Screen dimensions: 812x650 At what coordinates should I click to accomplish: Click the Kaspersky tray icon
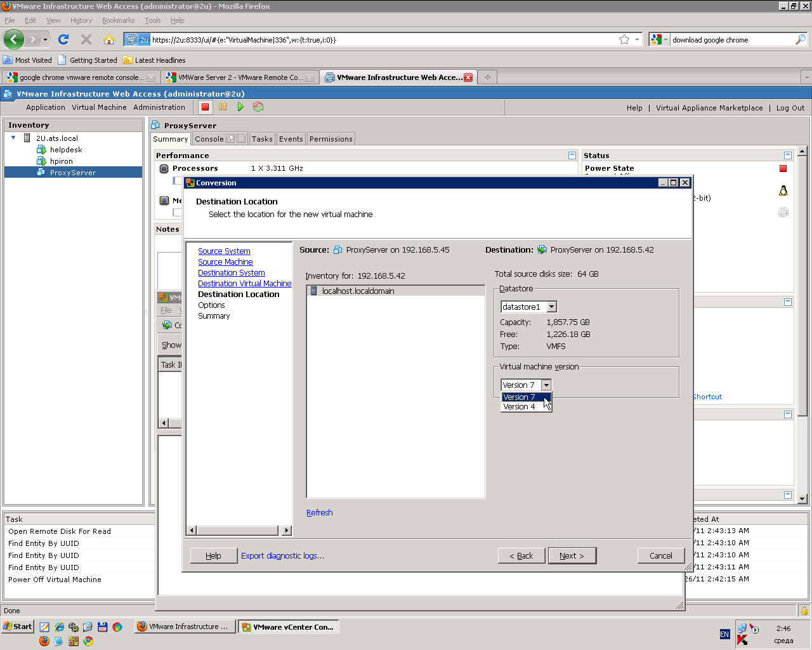pos(742,640)
